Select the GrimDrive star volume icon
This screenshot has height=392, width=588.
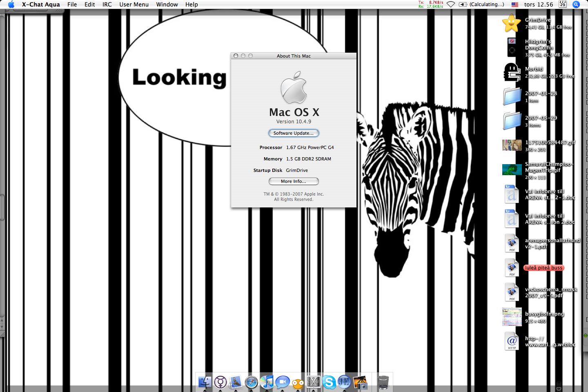(x=512, y=23)
